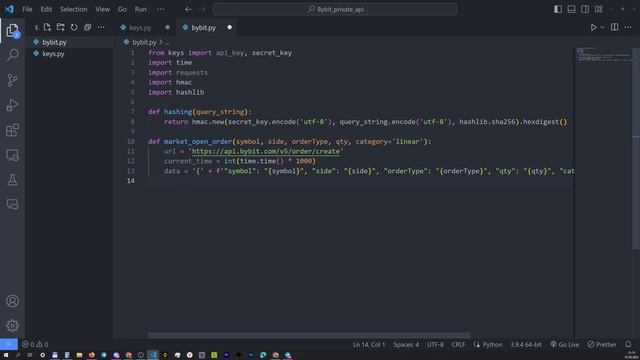Click the Bybit_private_api search box
Image resolution: width=640 pixels, height=360 pixels.
coord(335,9)
